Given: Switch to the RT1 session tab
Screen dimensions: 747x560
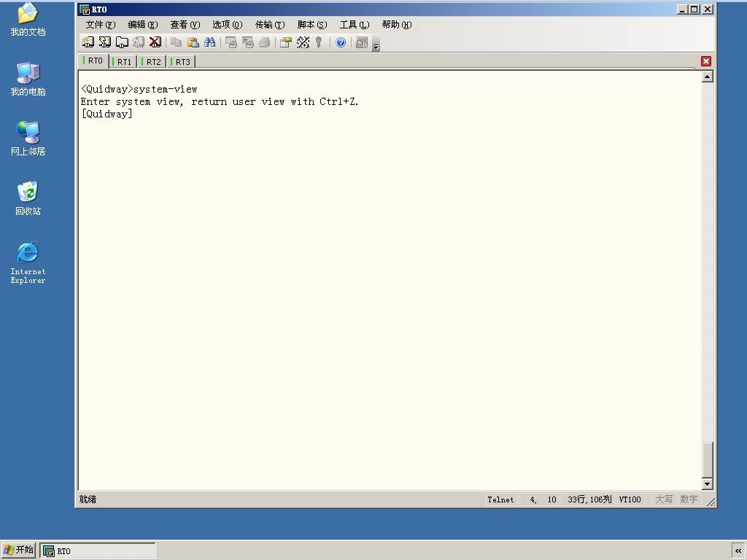Looking at the screenshot, I should pyautogui.click(x=123, y=62).
